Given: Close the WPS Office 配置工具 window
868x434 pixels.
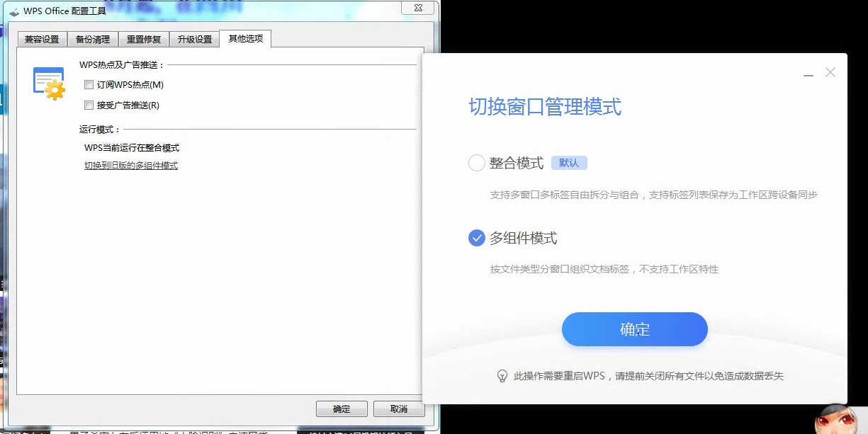Looking at the screenshot, I should pos(418,6).
